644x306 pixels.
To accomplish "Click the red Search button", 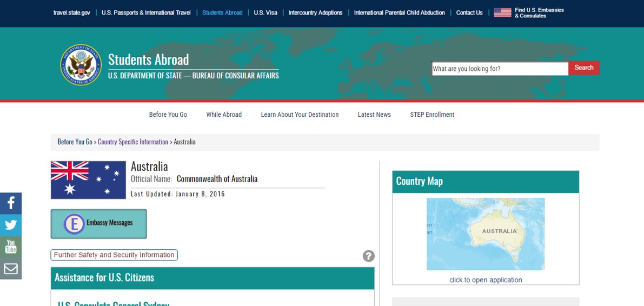I will coord(583,68).
